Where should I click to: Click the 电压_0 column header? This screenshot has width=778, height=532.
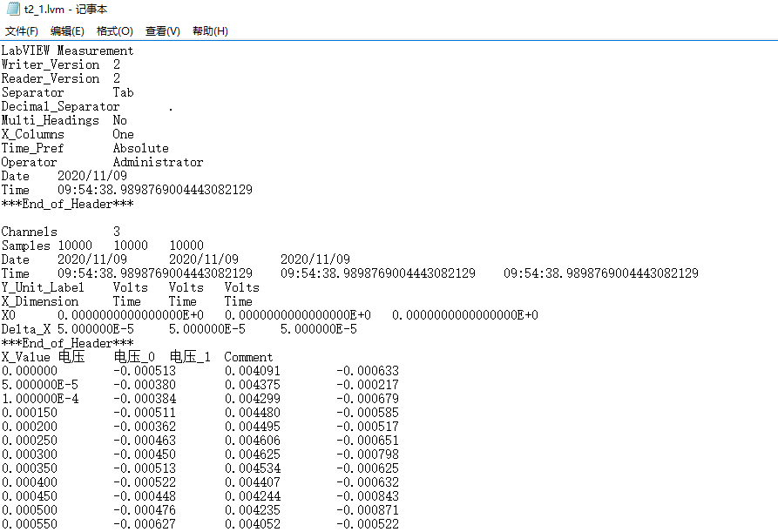coord(134,357)
